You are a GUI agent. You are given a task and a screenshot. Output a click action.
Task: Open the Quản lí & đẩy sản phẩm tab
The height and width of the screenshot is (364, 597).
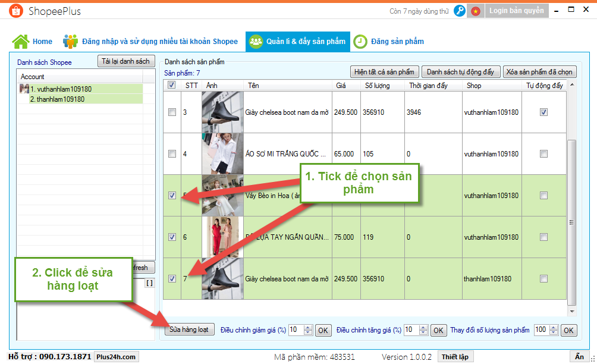[x=297, y=42]
